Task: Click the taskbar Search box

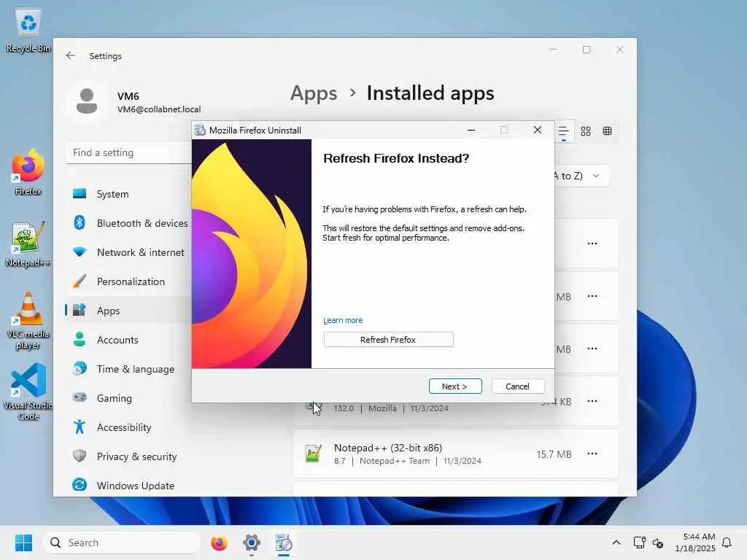Action: (122, 542)
